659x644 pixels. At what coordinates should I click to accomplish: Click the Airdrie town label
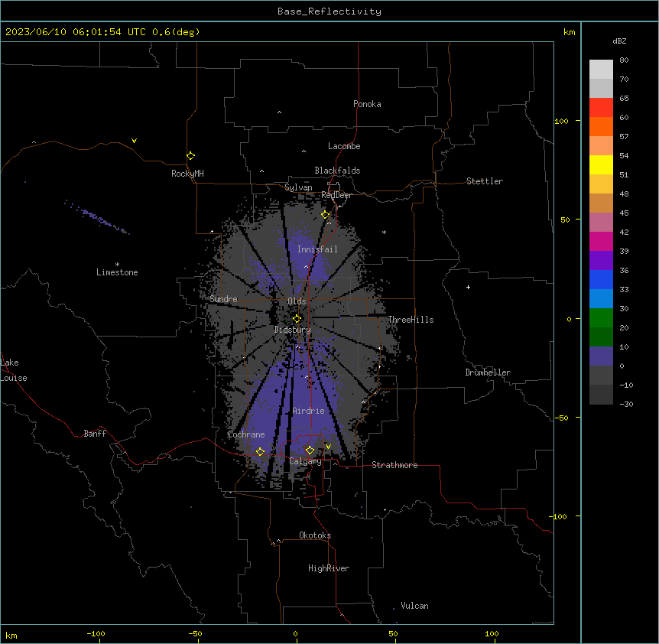point(309,411)
